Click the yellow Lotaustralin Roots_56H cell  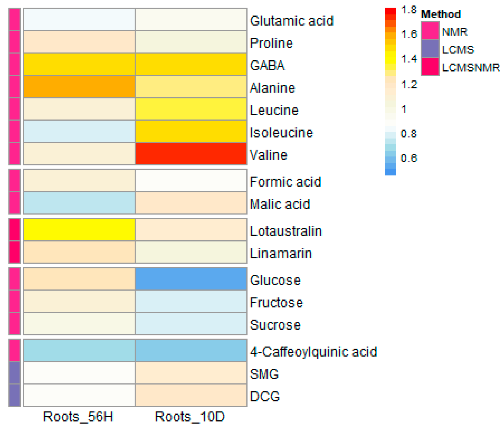(79, 230)
